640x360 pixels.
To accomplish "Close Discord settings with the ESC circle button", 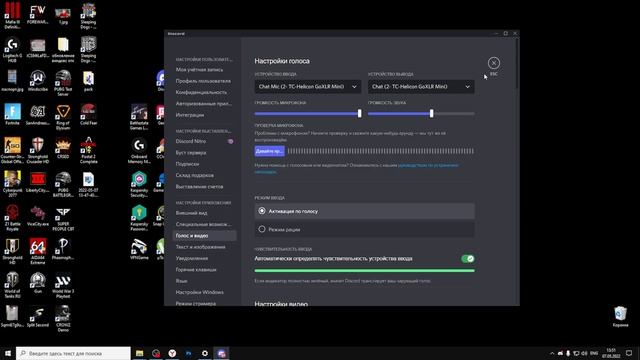I will coord(493,63).
